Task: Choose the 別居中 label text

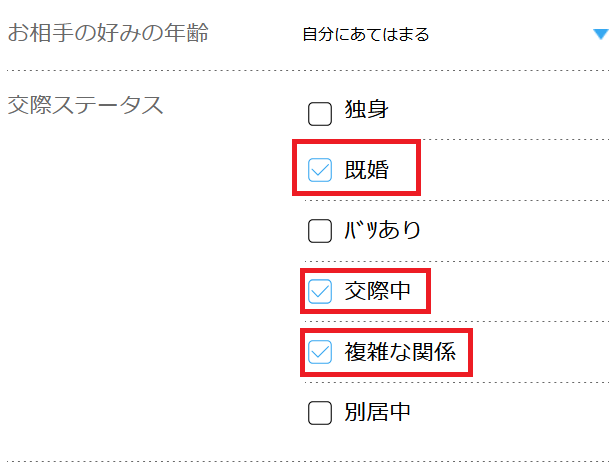Action: [x=377, y=411]
